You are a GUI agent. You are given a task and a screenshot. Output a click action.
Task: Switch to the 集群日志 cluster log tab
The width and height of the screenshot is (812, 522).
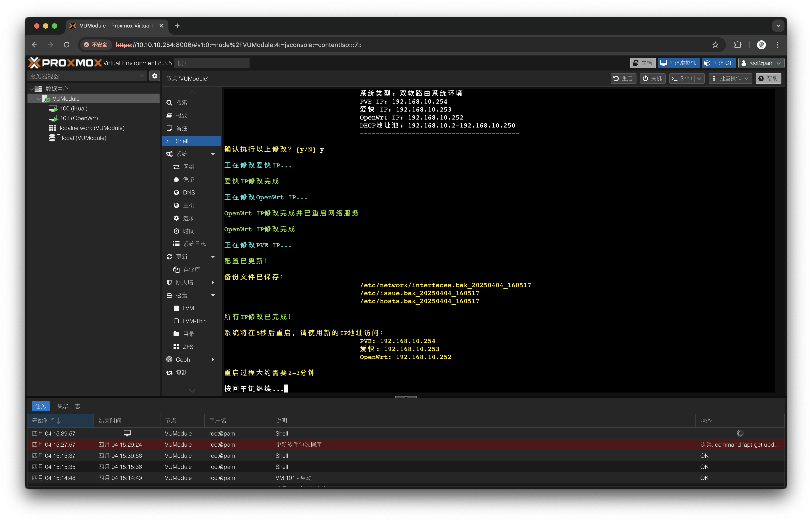point(68,406)
